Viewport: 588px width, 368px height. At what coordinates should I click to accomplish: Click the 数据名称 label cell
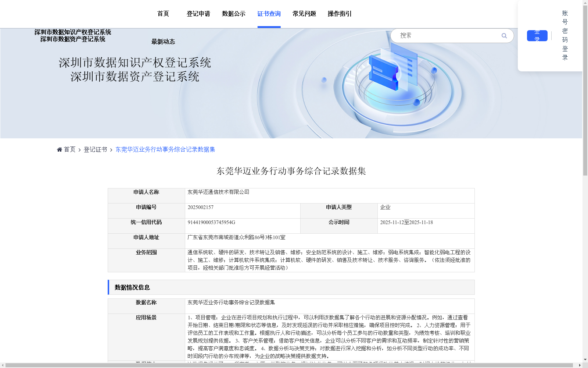tap(146, 306)
